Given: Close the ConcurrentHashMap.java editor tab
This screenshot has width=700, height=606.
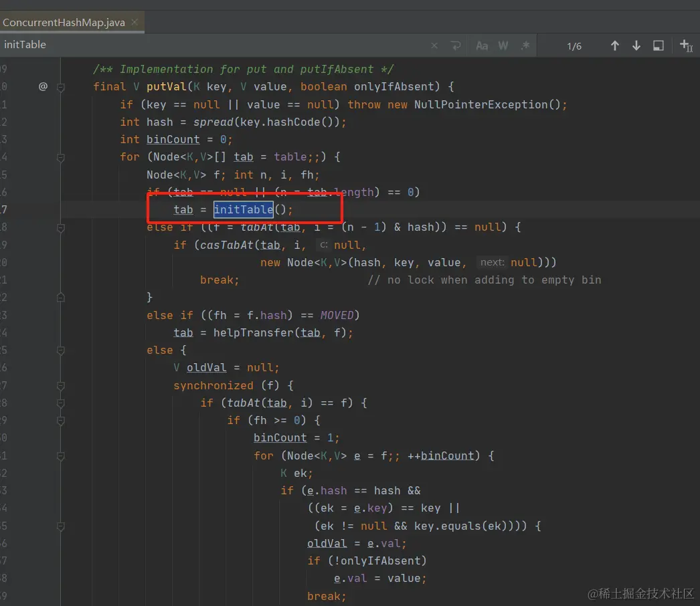Looking at the screenshot, I should coord(135,22).
